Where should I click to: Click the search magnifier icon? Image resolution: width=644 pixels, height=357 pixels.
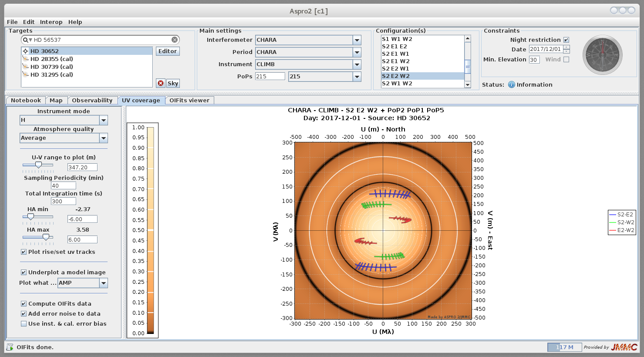[x=26, y=40]
